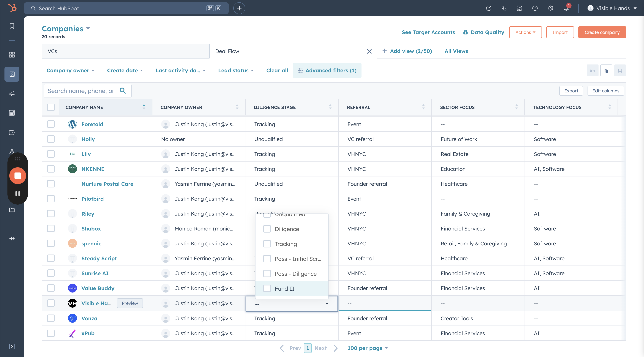Select the Foretold row checkbox
Screen dimensions: 644x357
click(51, 124)
